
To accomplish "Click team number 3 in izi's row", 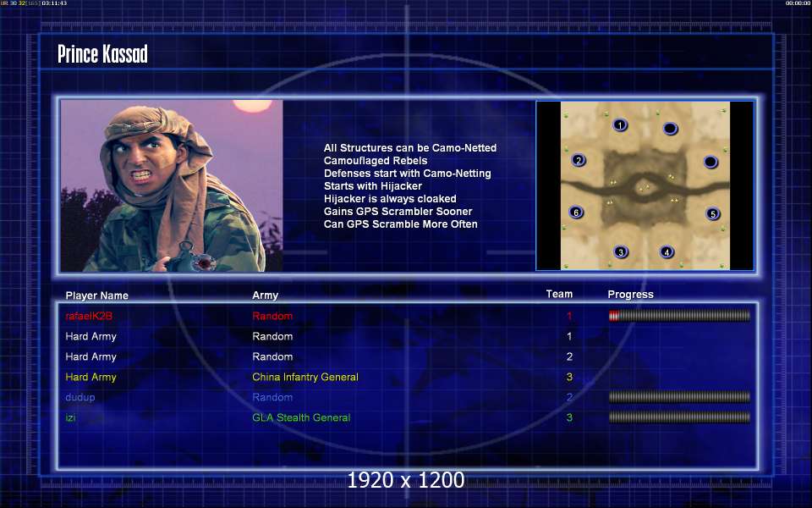I will (569, 417).
